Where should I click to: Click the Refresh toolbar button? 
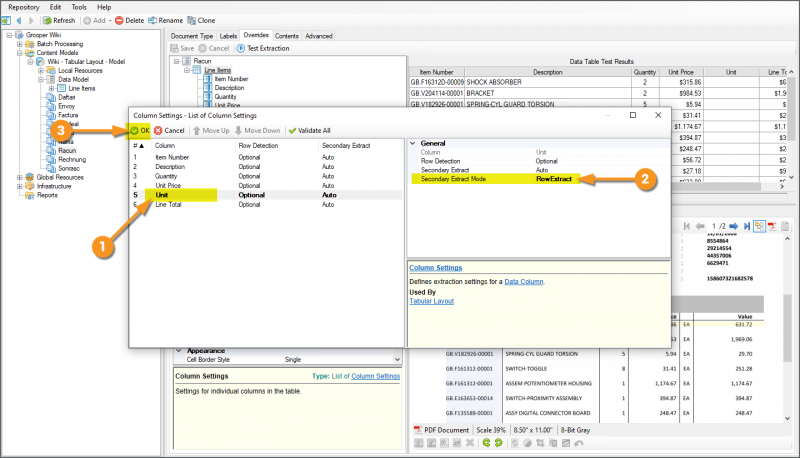[58, 20]
